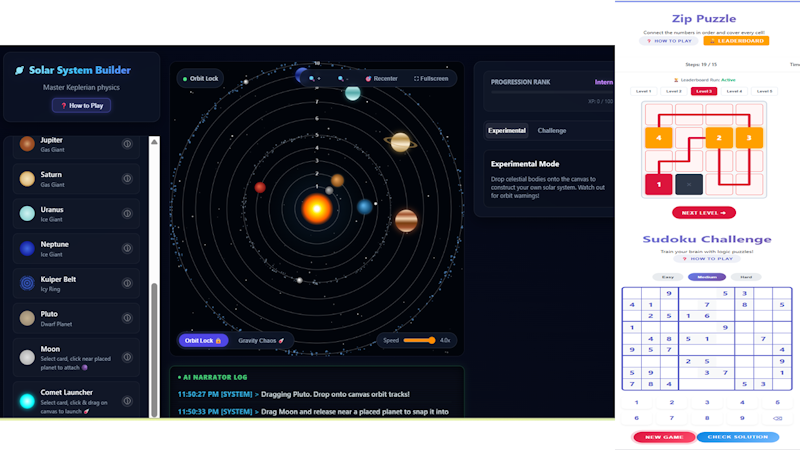The image size is (800, 450).
Task: Select Zip Puzzle Level 3 tab
Action: (x=704, y=91)
